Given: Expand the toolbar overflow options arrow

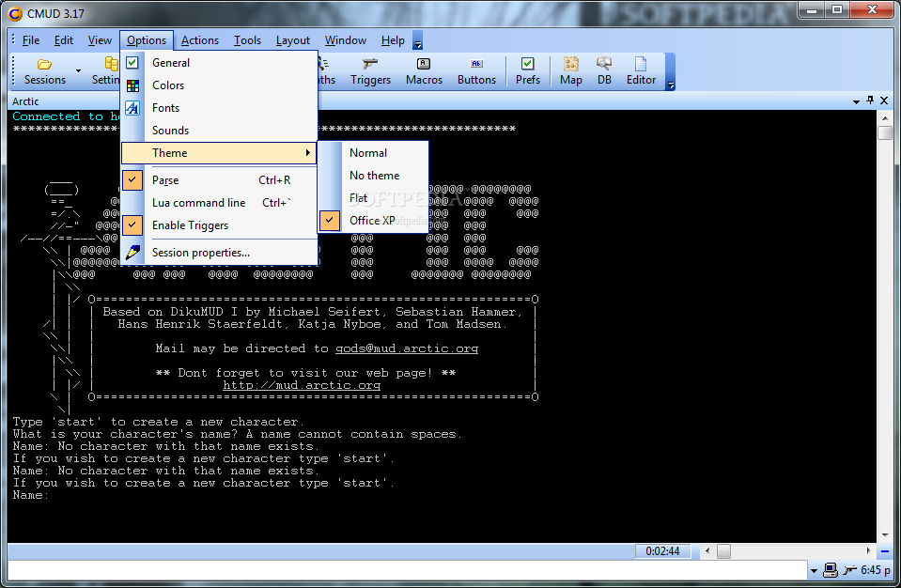Looking at the screenshot, I should click(670, 71).
